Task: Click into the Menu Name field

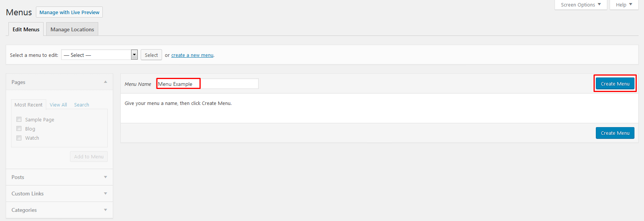Action: pos(208,84)
